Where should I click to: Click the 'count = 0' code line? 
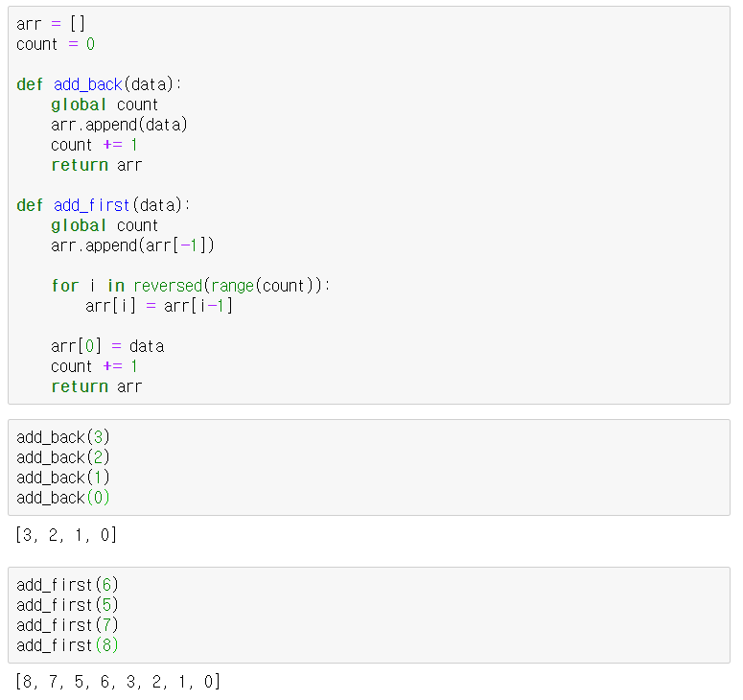tap(56, 44)
